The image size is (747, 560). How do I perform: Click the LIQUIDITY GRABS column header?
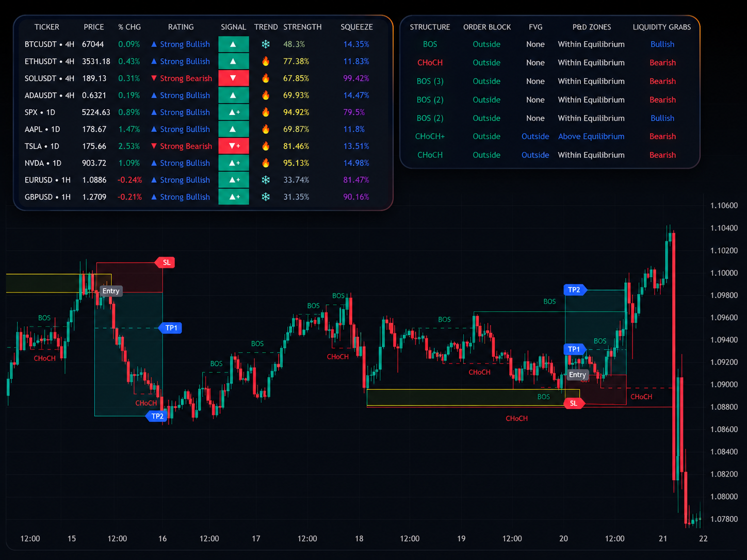pyautogui.click(x=662, y=27)
